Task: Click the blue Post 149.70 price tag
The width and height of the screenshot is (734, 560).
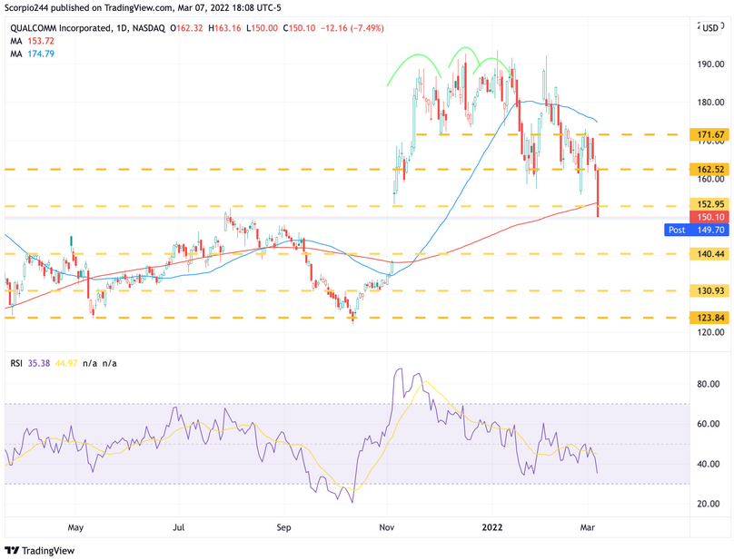Action: (x=697, y=230)
